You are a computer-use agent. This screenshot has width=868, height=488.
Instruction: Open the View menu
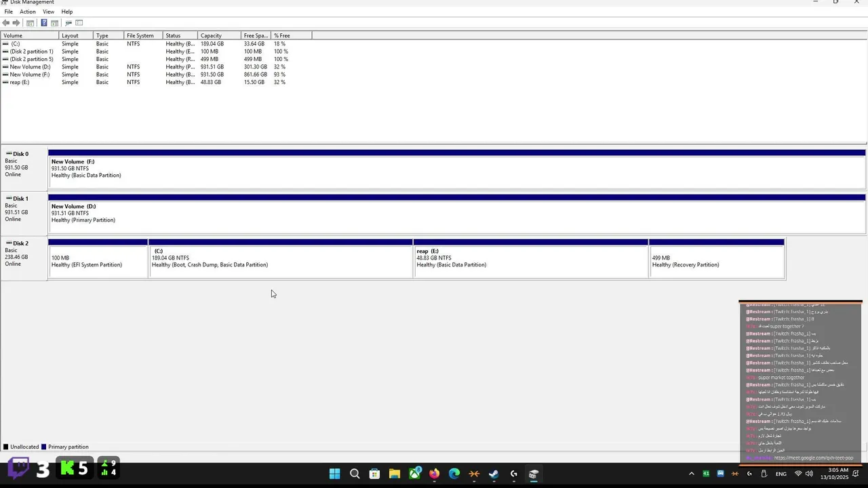pos(49,12)
